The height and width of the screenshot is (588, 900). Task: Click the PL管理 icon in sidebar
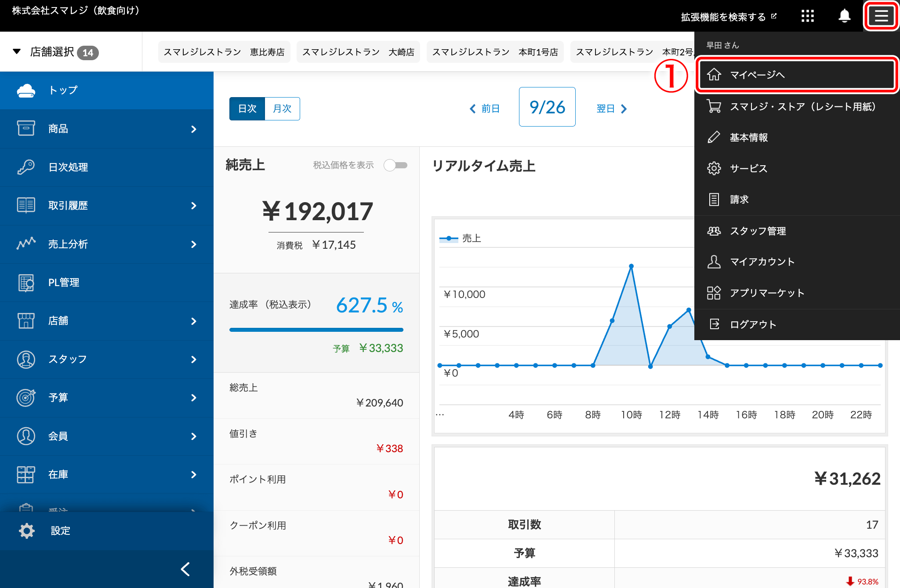(26, 282)
